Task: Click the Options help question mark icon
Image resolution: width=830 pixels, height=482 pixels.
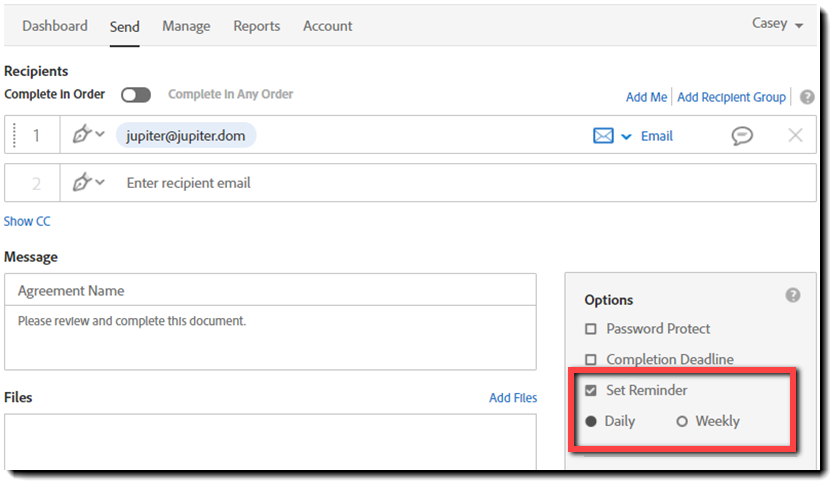Action: point(793,295)
